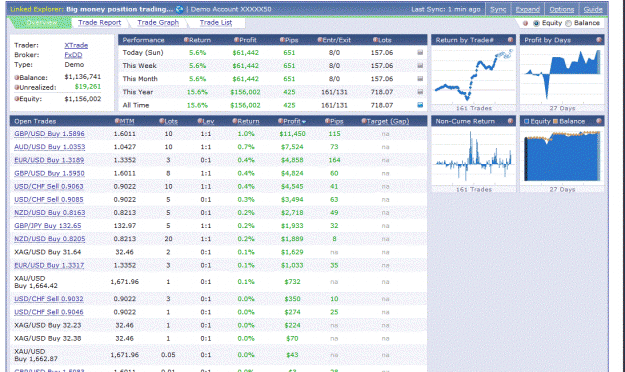This screenshot has height=372, width=625.
Task: Click the unrealized value $19,261
Action: pos(88,87)
